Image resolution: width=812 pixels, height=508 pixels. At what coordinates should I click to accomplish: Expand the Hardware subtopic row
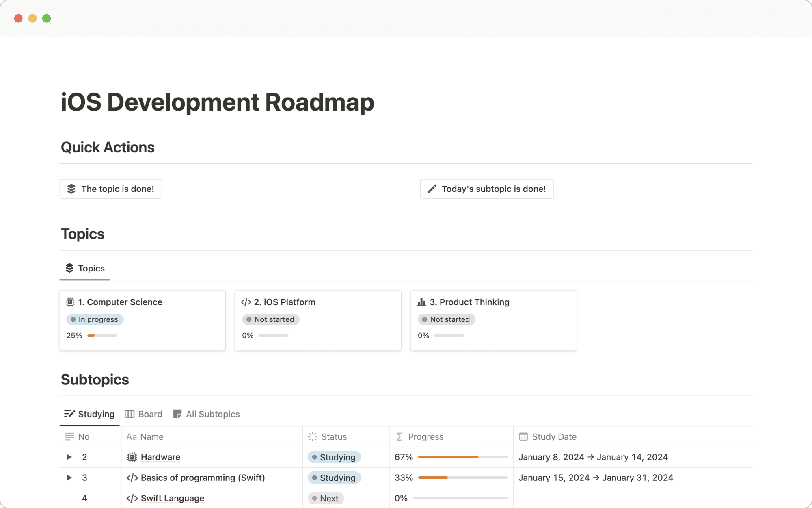point(68,457)
